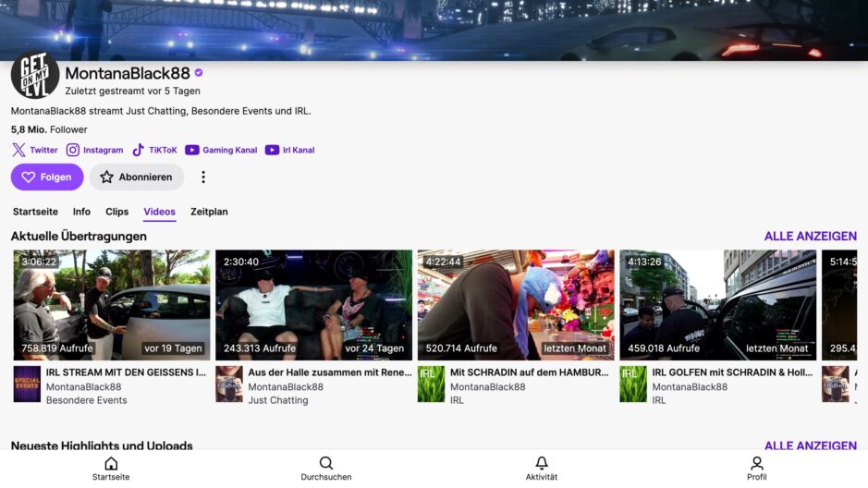Play the 2:30:40 Halle video thumbnail

[314, 305]
